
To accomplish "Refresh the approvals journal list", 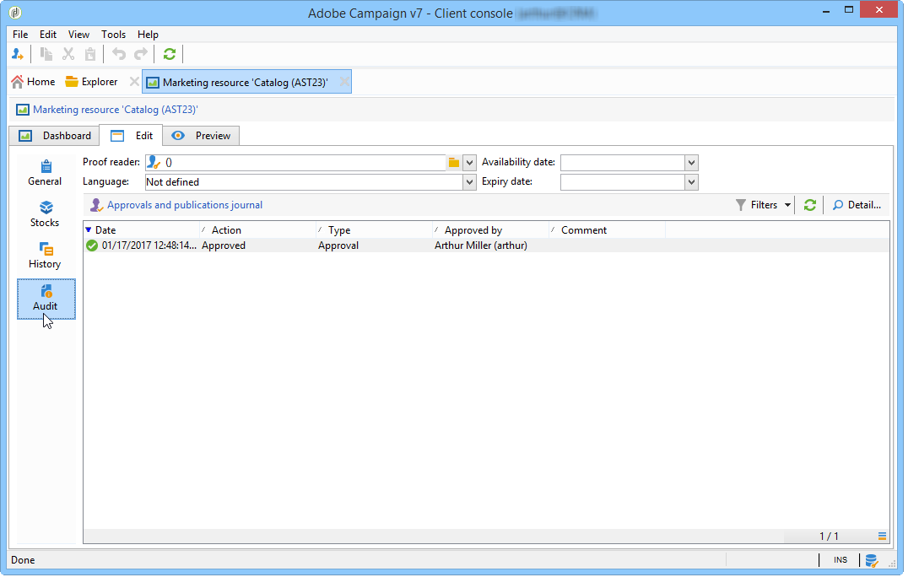I will [x=810, y=206].
